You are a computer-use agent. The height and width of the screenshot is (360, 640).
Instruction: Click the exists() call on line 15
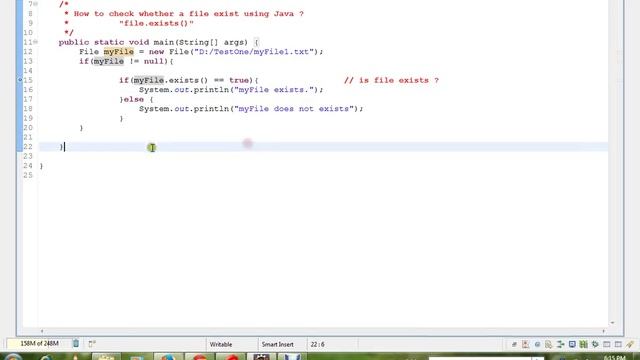click(x=188, y=80)
